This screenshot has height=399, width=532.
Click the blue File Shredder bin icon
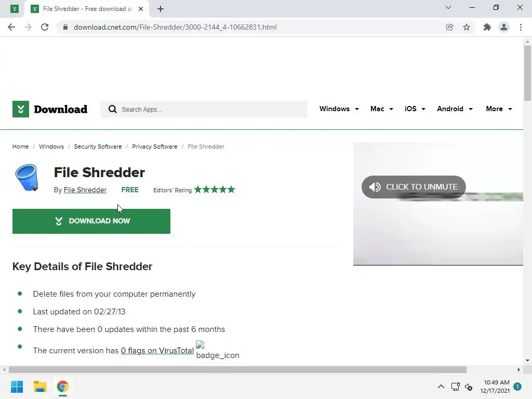pos(27,178)
